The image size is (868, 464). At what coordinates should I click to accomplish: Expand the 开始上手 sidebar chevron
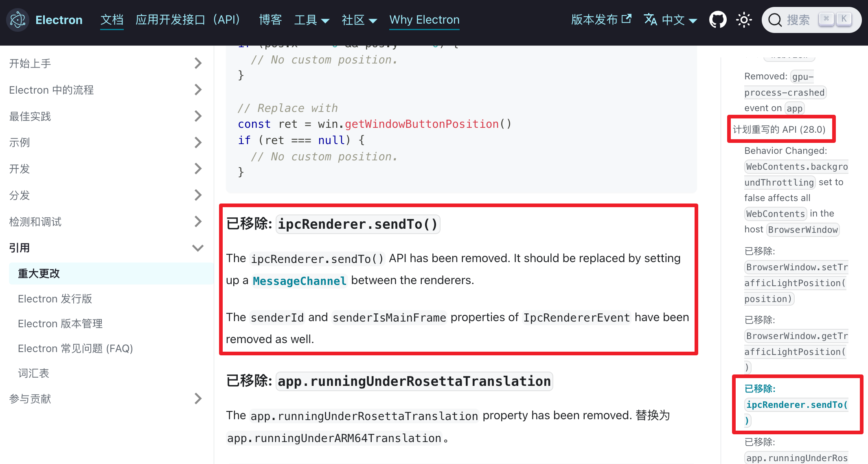[198, 63]
